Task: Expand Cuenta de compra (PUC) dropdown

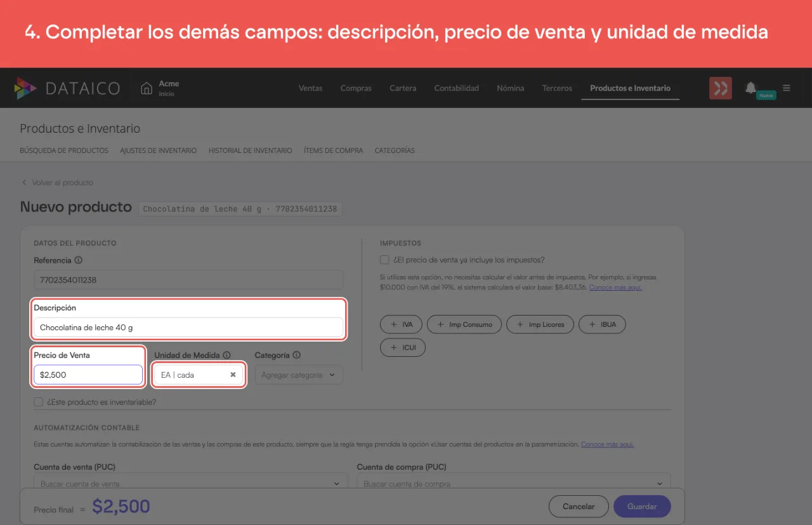Action: (513, 483)
